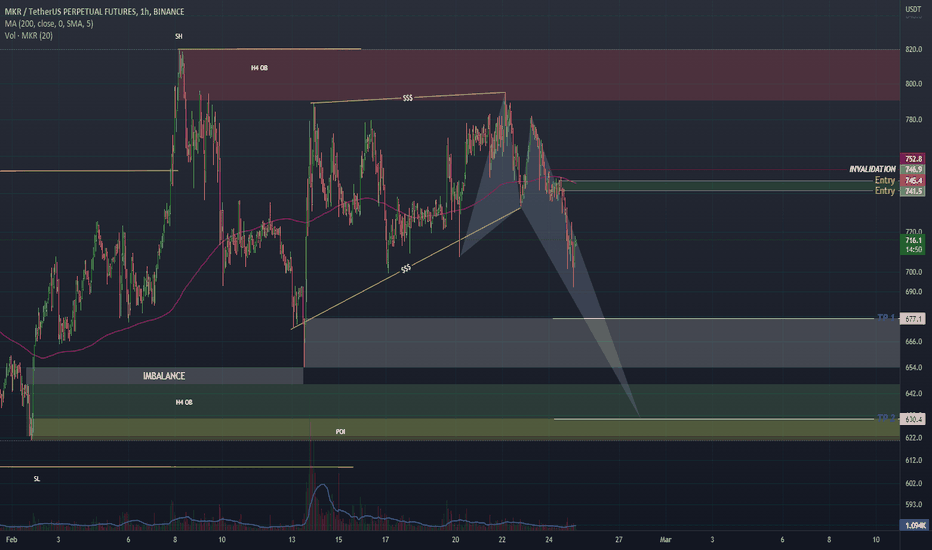The image size is (932, 550).
Task: Select the H4 OB label in red zone
Action: (x=259, y=68)
